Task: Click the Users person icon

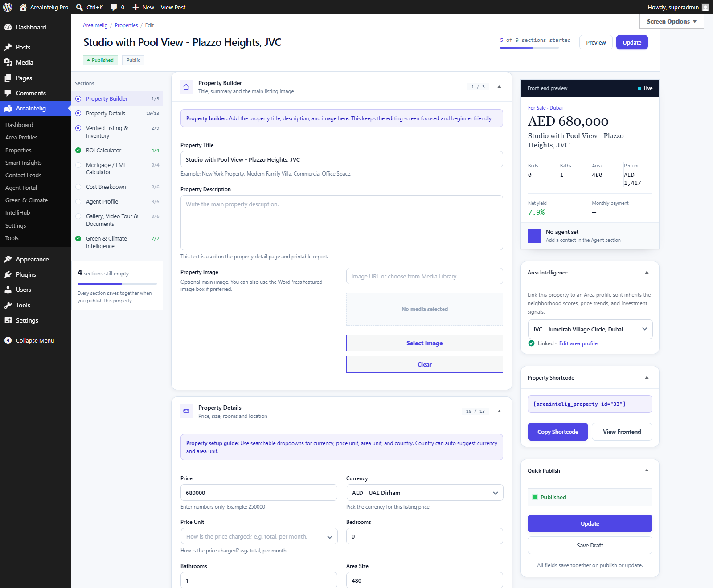Action: (8, 290)
